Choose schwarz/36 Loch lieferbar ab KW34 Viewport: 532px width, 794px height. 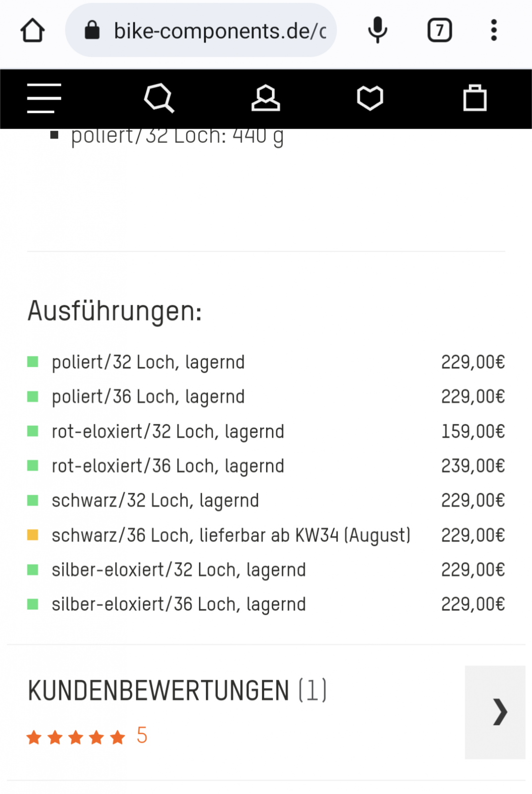click(x=231, y=535)
